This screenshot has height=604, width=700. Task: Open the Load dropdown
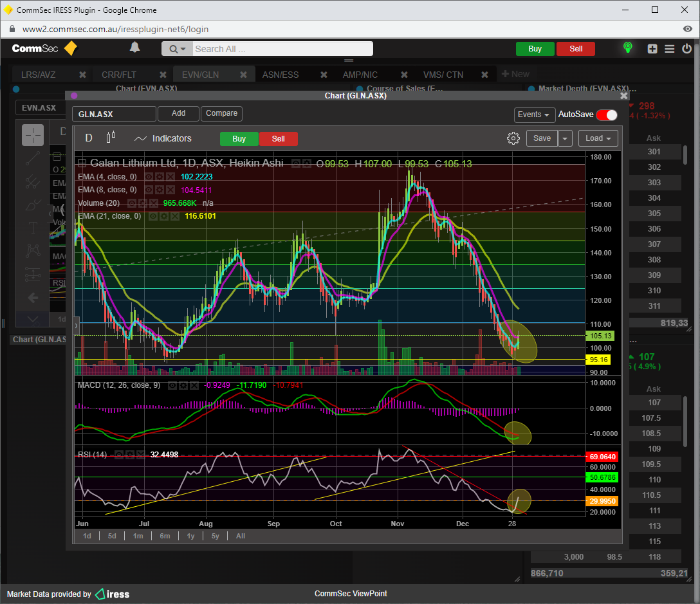point(598,138)
